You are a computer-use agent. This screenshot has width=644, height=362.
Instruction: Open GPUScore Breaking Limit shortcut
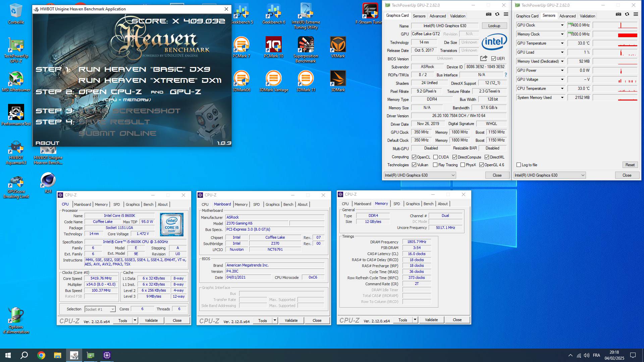pos(16,187)
